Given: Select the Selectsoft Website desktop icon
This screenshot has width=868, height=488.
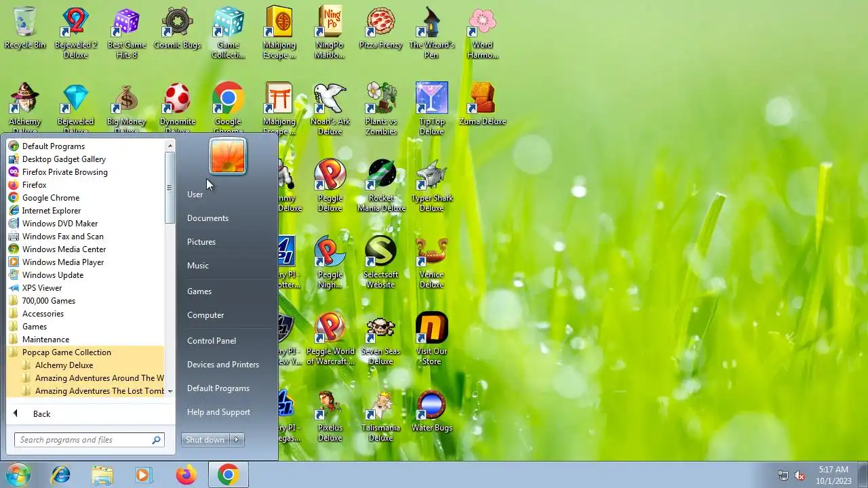Looking at the screenshot, I should [381, 262].
